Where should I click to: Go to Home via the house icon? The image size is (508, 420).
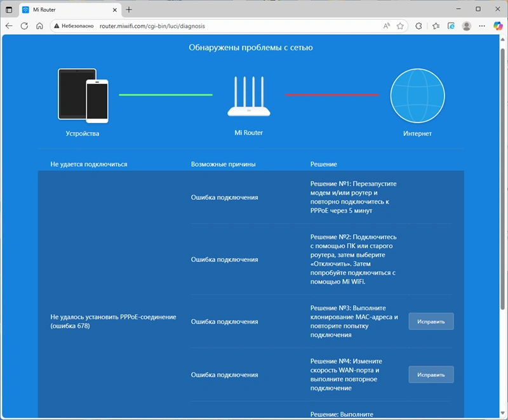coord(39,26)
